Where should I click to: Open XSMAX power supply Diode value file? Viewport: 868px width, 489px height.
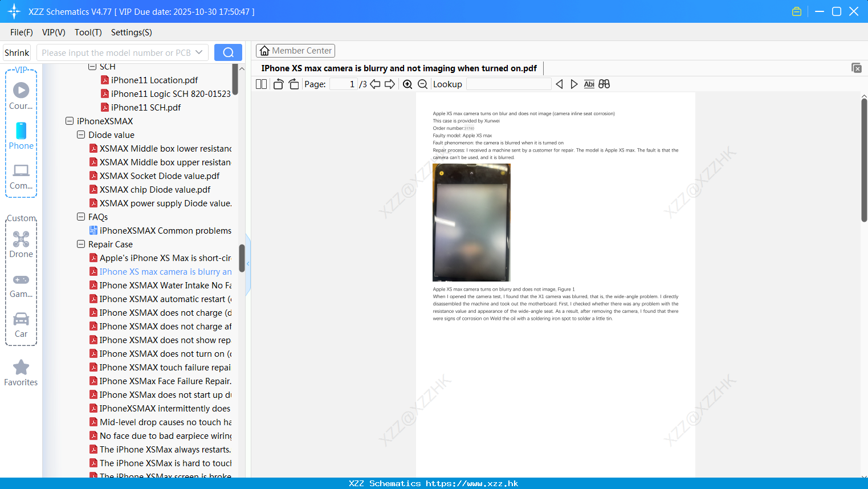pos(160,203)
